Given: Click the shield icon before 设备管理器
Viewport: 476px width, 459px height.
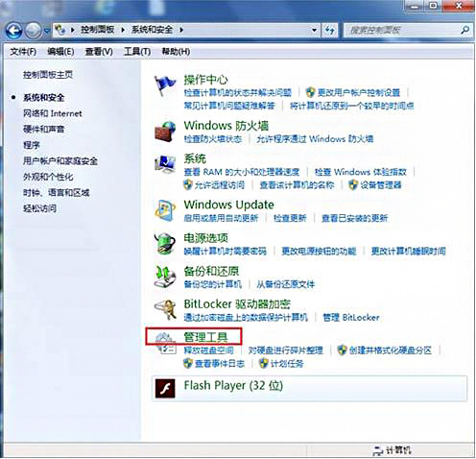Looking at the screenshot, I should (x=353, y=184).
